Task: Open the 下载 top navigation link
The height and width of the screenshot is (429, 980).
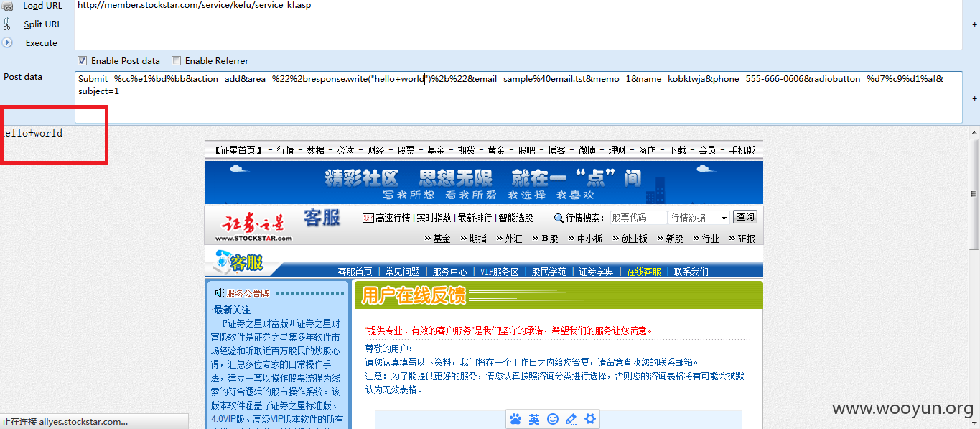Action: click(677, 150)
